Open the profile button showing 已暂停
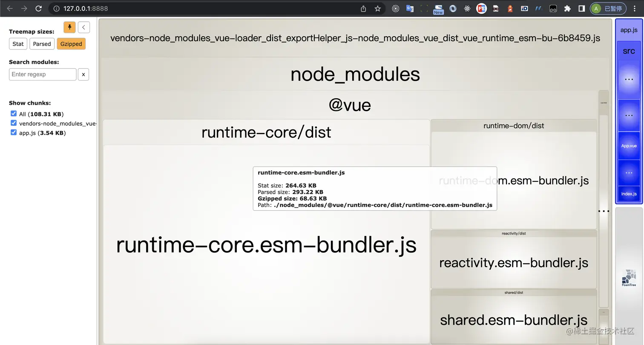Image resolution: width=644 pixels, height=345 pixels. (609, 9)
